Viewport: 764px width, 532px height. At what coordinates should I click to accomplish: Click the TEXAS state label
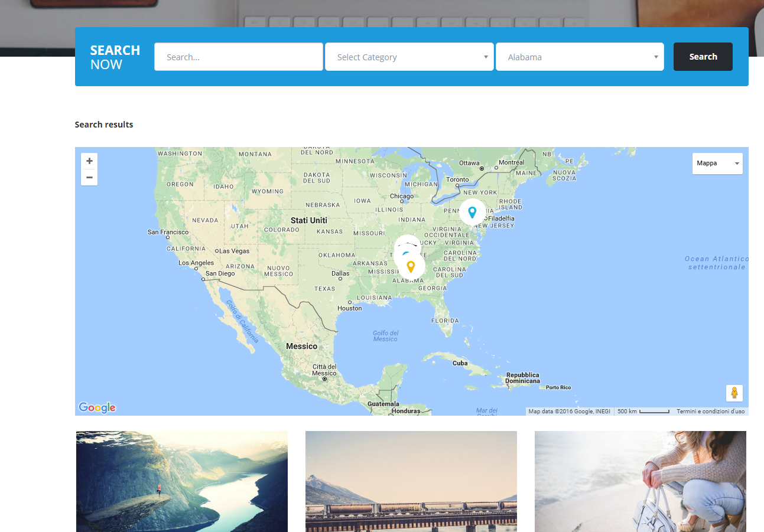click(x=325, y=289)
